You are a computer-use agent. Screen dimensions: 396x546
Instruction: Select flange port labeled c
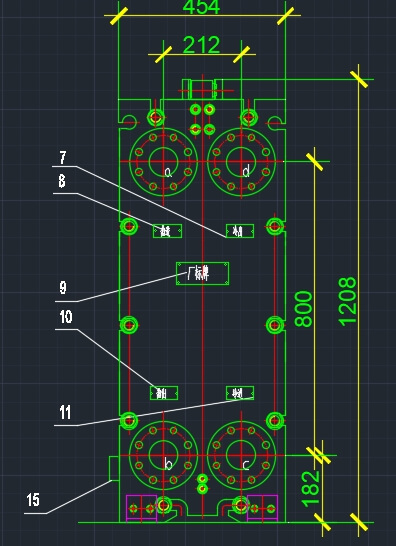coord(241,455)
